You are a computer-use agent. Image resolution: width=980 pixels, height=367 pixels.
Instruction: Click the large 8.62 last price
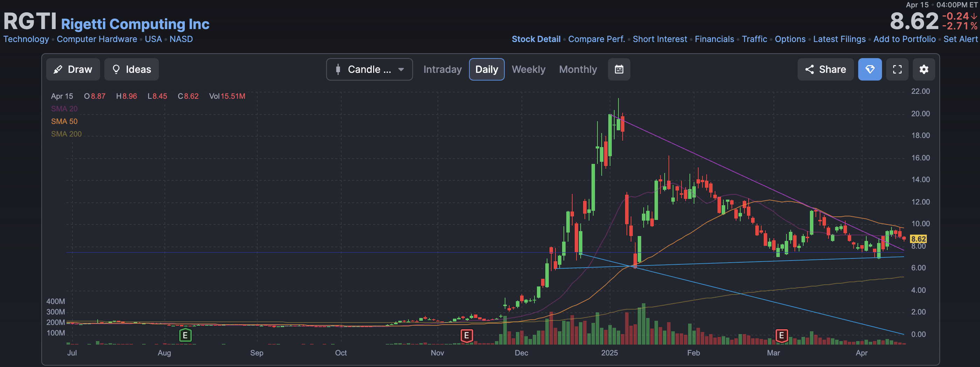(914, 21)
